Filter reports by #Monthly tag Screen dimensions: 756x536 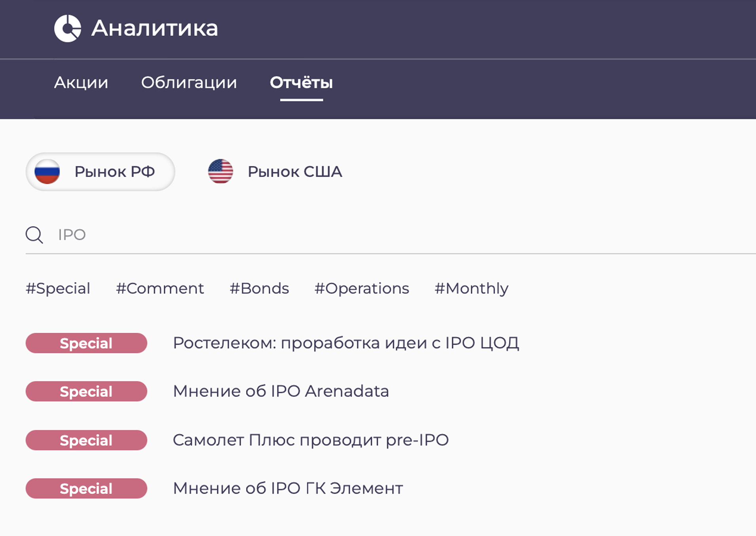tap(471, 289)
